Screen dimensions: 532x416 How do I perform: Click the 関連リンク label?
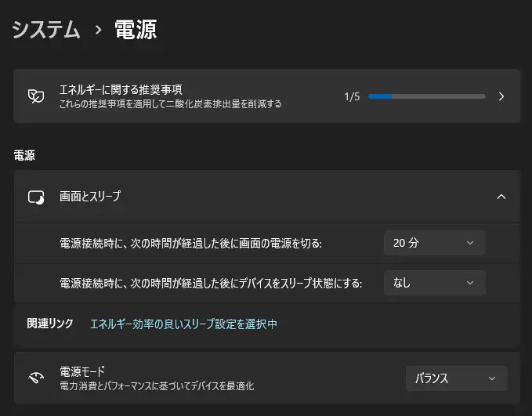(x=50, y=324)
